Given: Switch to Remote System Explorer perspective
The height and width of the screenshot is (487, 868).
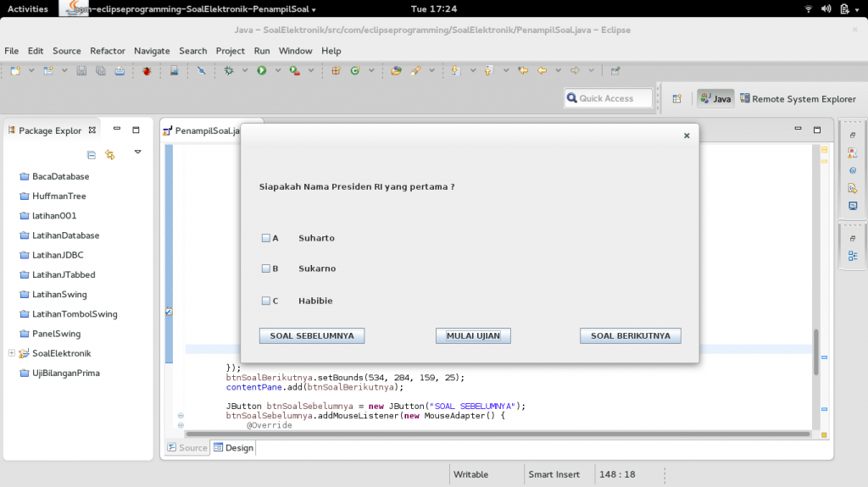Looking at the screenshot, I should pos(798,98).
